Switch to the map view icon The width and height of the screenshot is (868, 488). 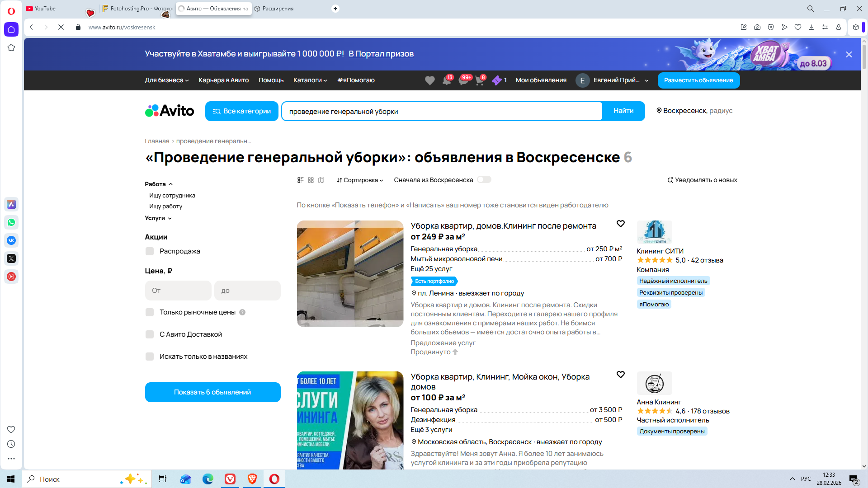(321, 180)
